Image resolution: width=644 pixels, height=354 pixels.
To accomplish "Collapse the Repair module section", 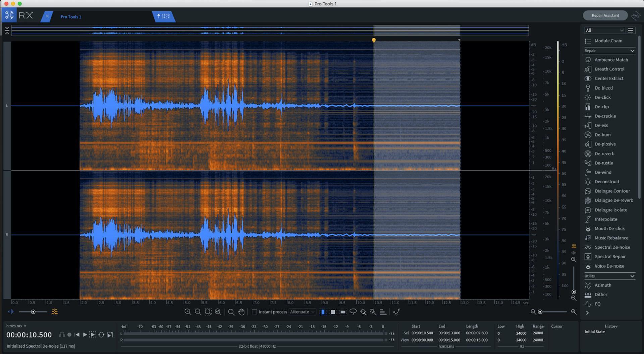I will 633,51.
